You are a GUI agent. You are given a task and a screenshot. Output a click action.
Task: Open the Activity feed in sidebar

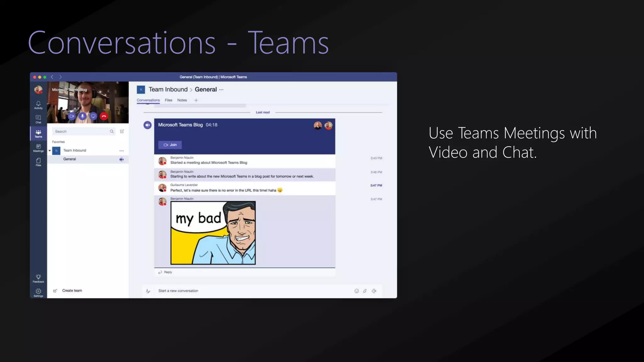38,105
